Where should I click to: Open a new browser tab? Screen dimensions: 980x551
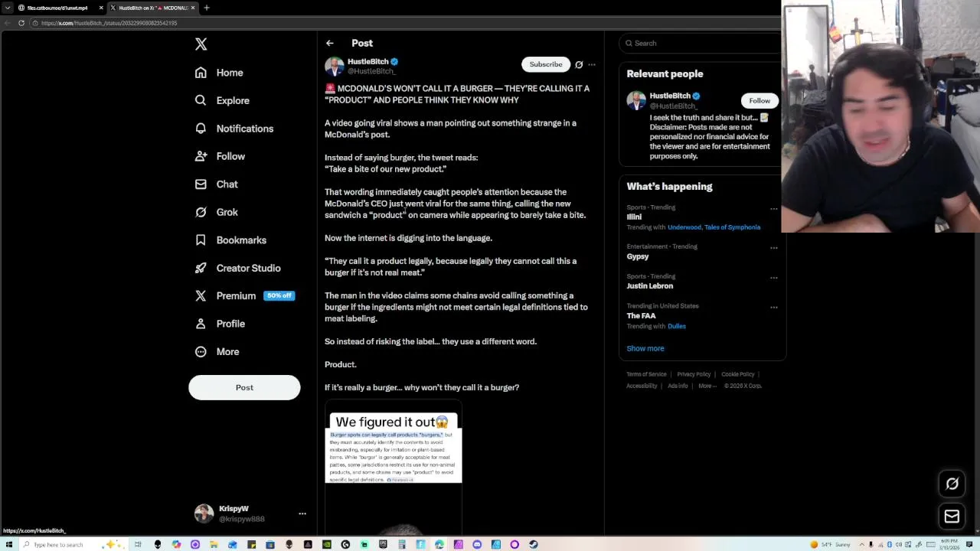tap(206, 8)
